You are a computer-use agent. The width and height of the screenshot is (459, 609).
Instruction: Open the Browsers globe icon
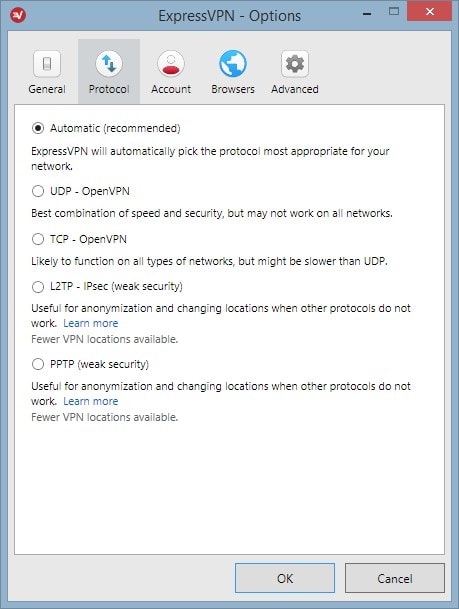[233, 64]
